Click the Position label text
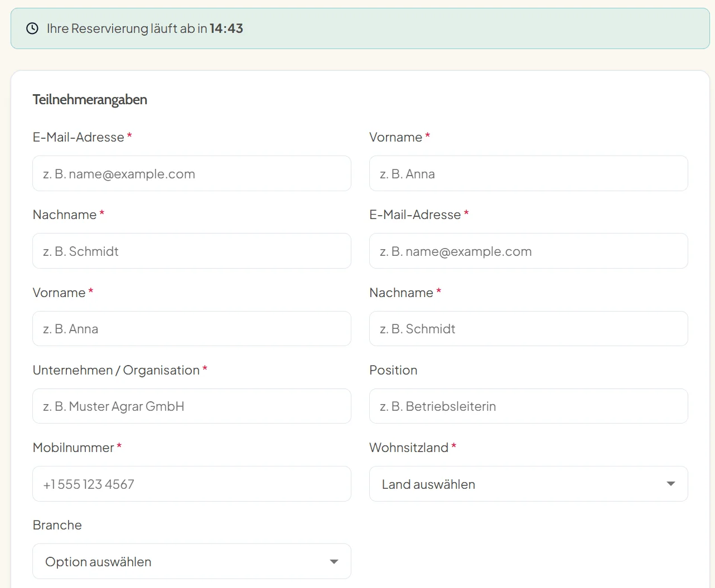 click(393, 370)
